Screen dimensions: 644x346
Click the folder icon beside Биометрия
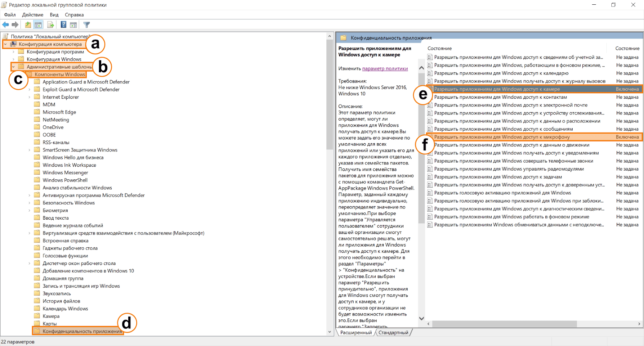37,210
